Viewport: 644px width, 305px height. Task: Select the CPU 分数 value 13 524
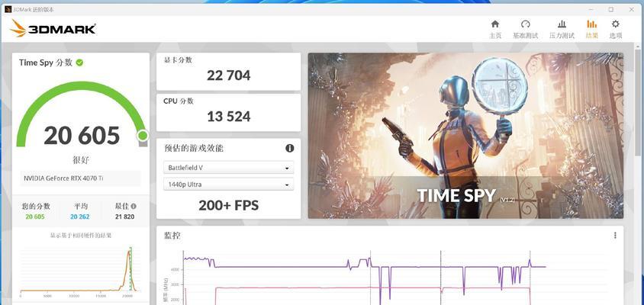(x=228, y=116)
